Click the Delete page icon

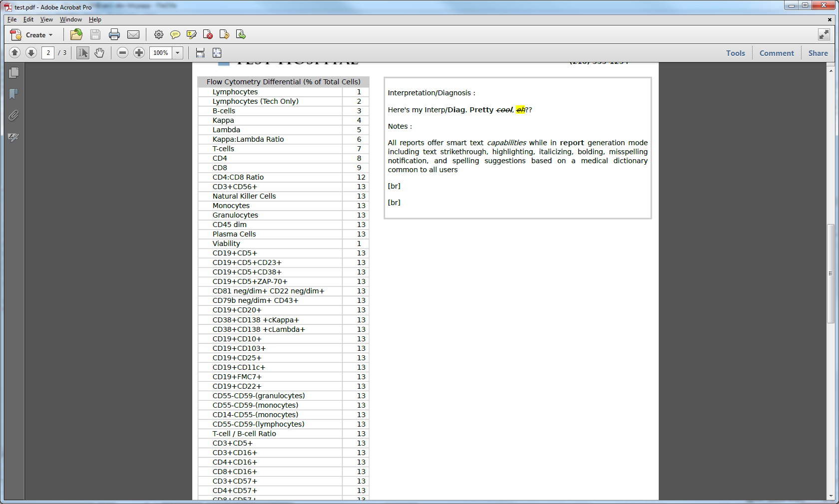pyautogui.click(x=208, y=34)
